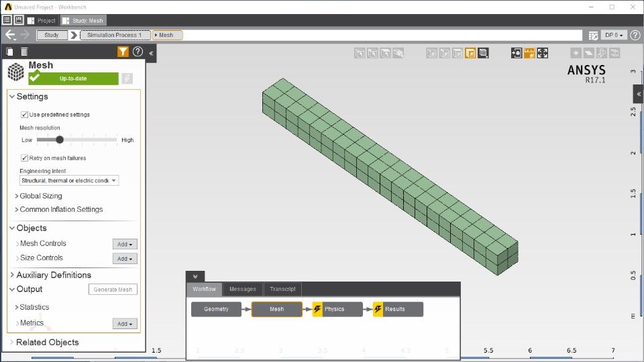
Task: Click Simulation Process 1 breadcrumb
Action: 115,35
